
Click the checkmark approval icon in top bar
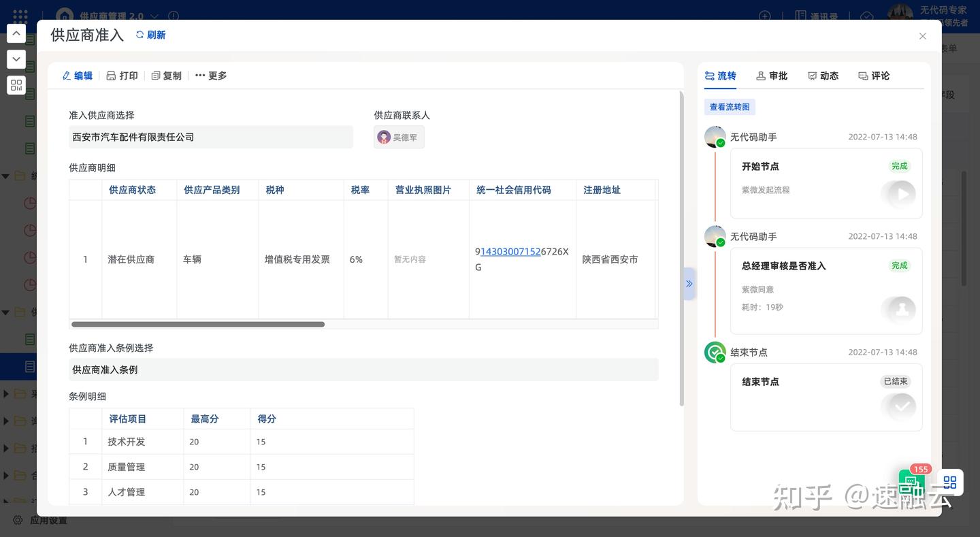point(866,16)
